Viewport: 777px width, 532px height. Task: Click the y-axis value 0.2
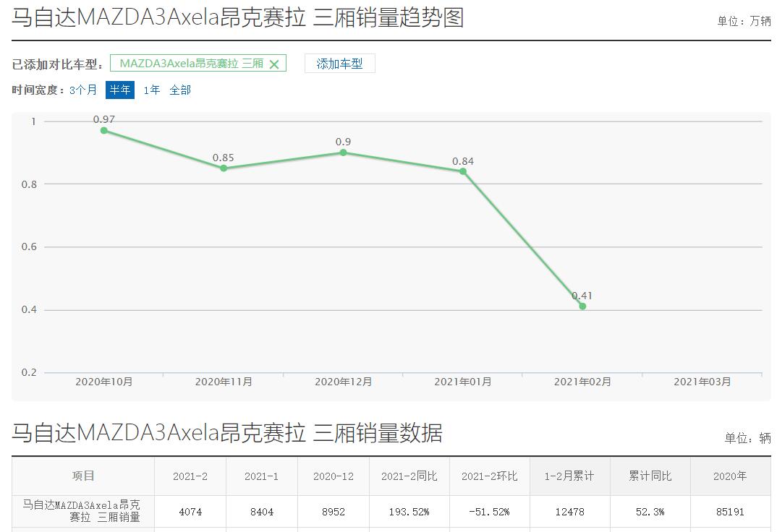tap(29, 373)
